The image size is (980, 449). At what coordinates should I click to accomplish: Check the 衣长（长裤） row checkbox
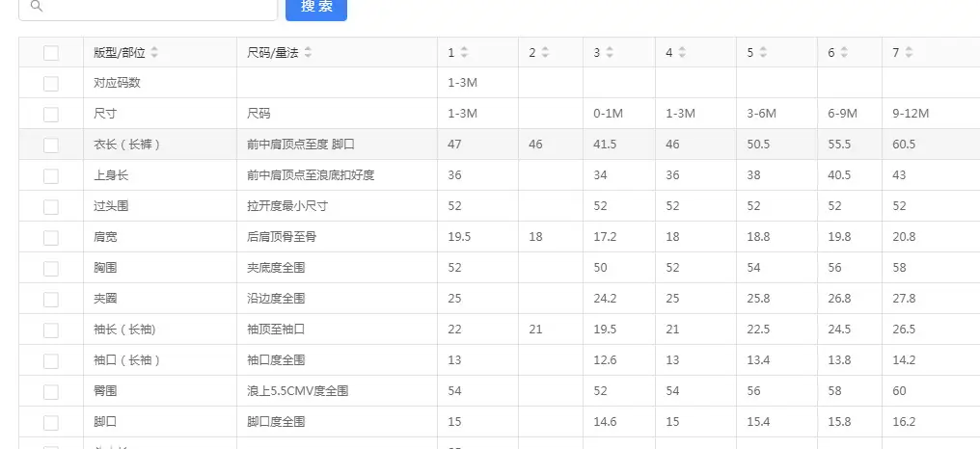click(51, 145)
